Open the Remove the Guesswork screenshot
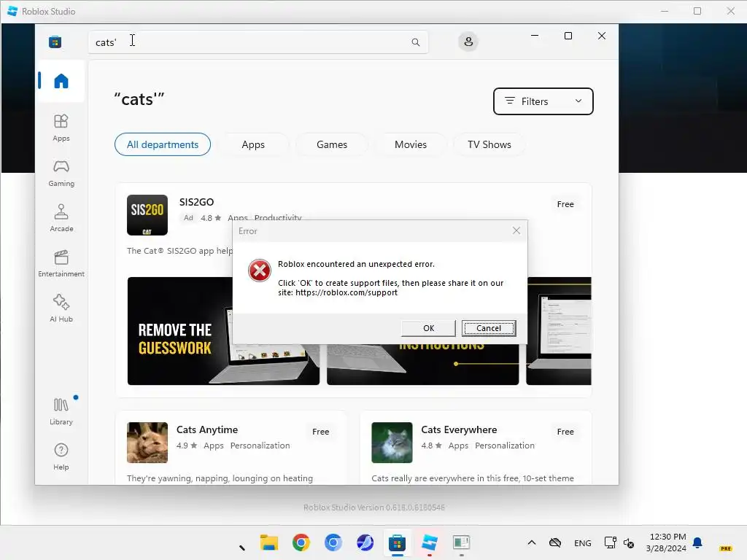The width and height of the screenshot is (747, 560). pos(223,330)
